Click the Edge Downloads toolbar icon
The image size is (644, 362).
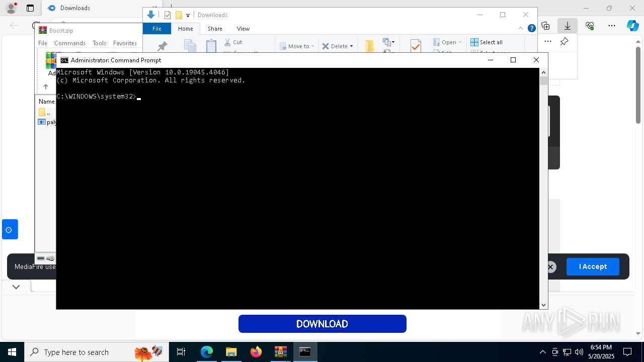click(568, 26)
